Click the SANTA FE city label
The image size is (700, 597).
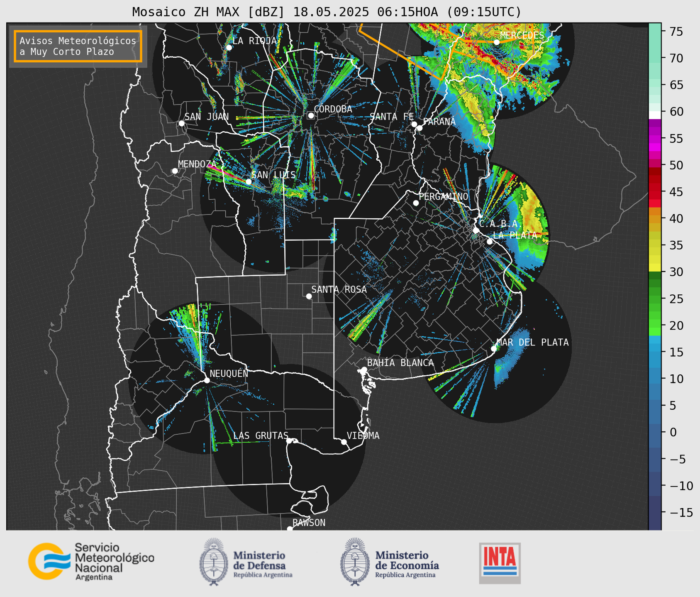point(392,117)
